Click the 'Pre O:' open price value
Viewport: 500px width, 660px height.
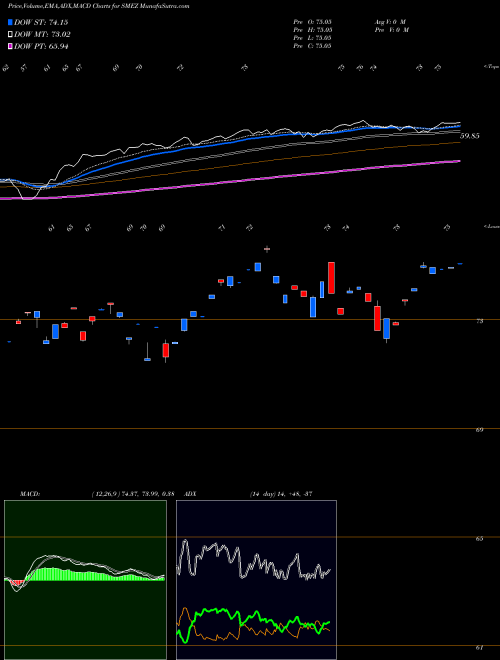click(313, 21)
